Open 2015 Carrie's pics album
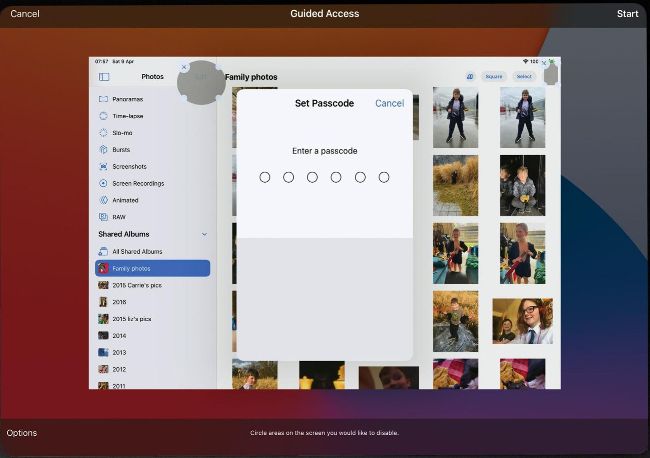 pos(136,285)
